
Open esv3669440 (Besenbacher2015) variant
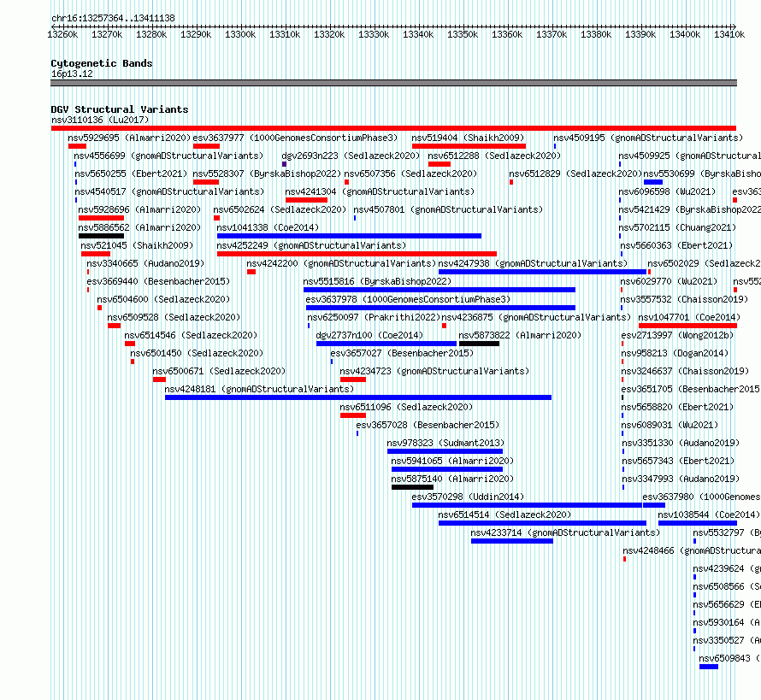[x=158, y=281]
